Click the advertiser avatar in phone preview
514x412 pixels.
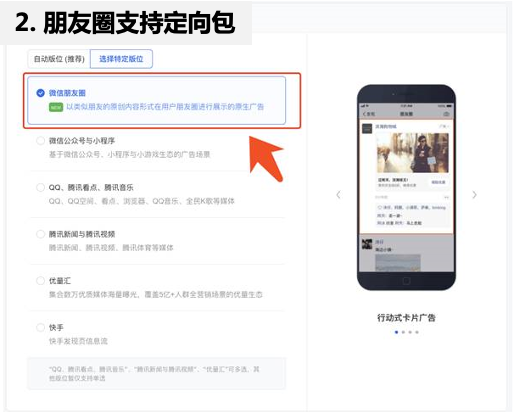point(367,128)
